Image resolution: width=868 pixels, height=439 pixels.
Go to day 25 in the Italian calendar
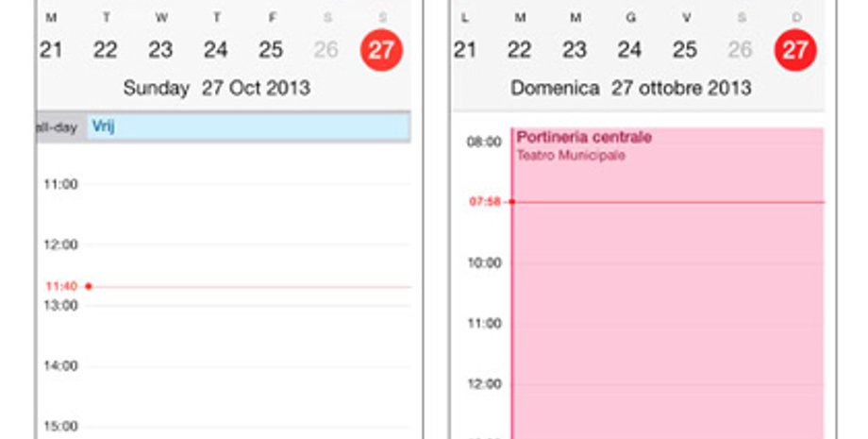pyautogui.click(x=685, y=50)
